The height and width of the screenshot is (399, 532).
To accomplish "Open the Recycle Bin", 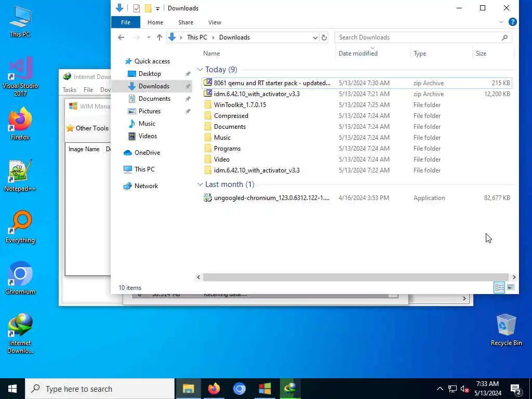I will coord(506,329).
